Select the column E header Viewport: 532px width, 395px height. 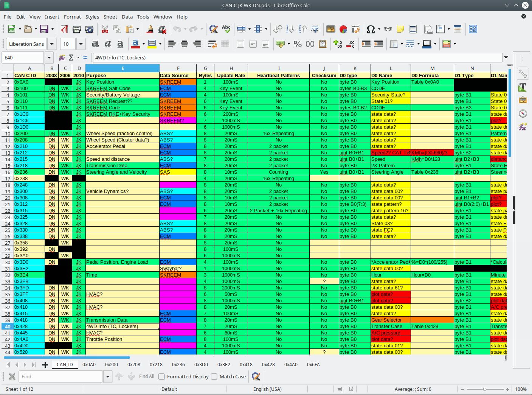click(x=123, y=68)
